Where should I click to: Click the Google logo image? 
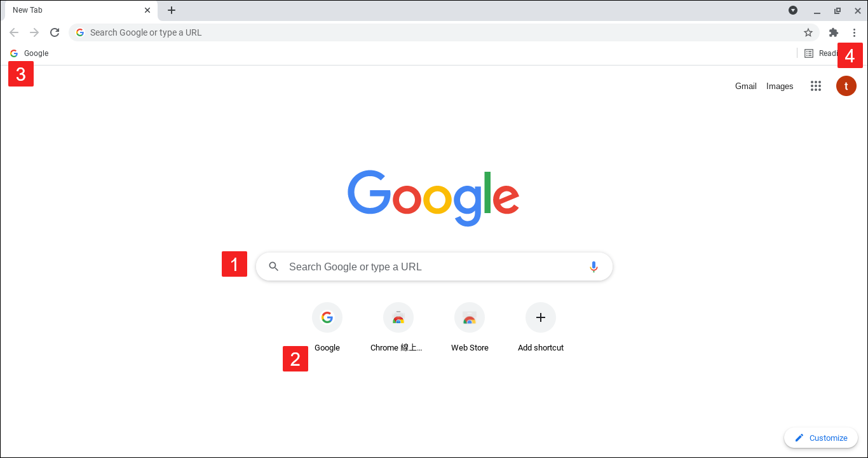click(433, 198)
